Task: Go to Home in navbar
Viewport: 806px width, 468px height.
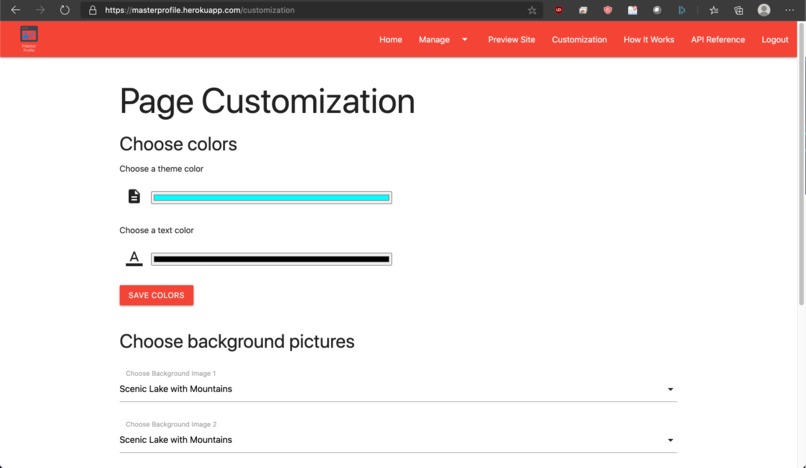Action: pyautogui.click(x=391, y=40)
